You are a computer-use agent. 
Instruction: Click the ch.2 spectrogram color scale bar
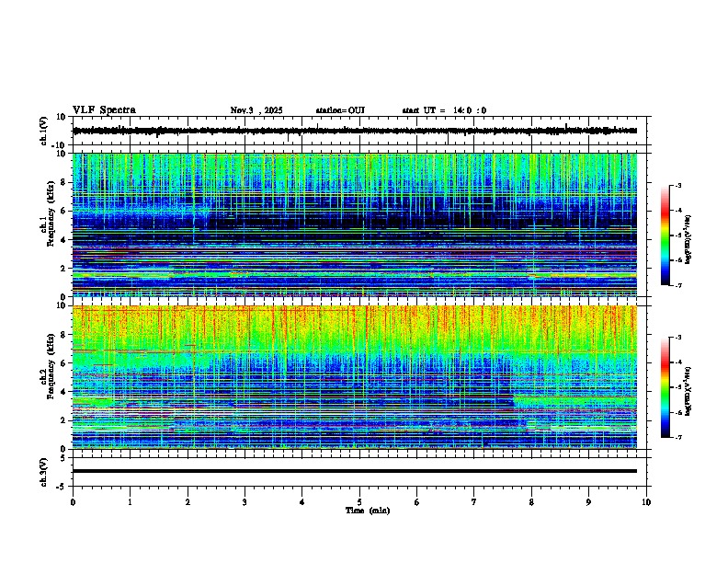pyautogui.click(x=665, y=387)
